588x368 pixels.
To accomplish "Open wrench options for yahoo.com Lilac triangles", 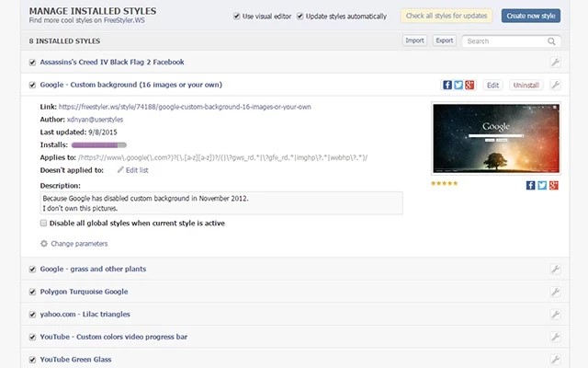I will point(555,314).
